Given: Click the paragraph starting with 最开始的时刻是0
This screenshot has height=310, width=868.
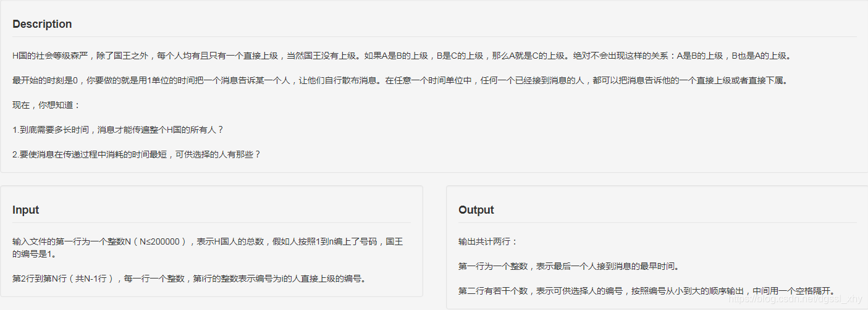Looking at the screenshot, I should coord(400,80).
